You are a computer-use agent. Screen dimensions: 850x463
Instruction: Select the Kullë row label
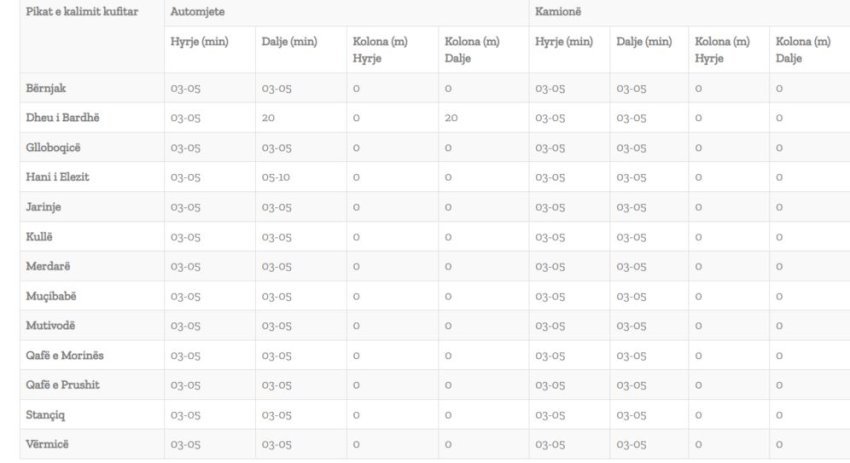39,237
